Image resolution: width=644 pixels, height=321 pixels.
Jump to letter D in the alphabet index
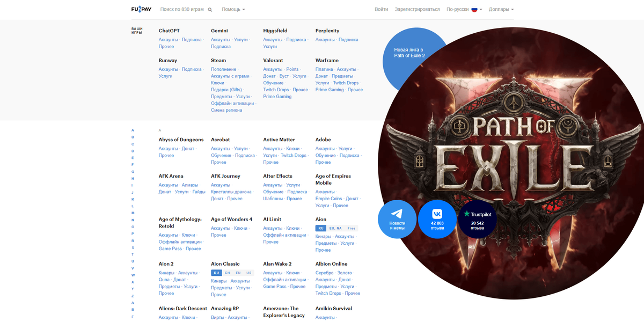tap(133, 151)
